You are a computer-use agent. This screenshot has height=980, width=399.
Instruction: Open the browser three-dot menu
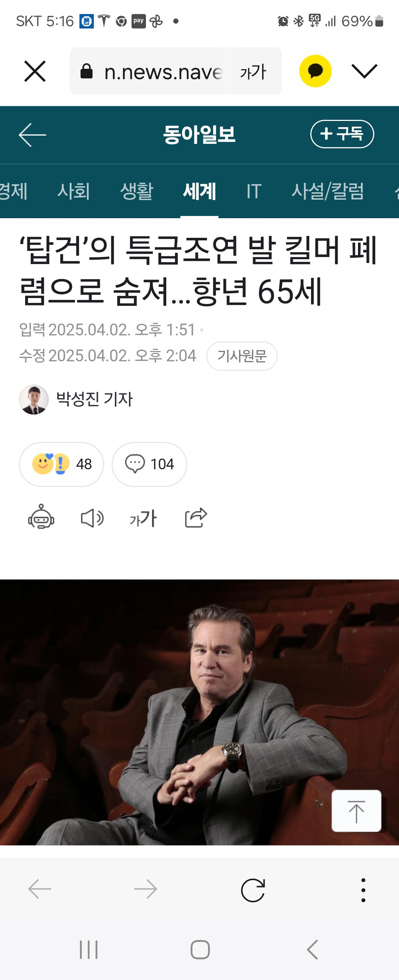click(x=363, y=890)
